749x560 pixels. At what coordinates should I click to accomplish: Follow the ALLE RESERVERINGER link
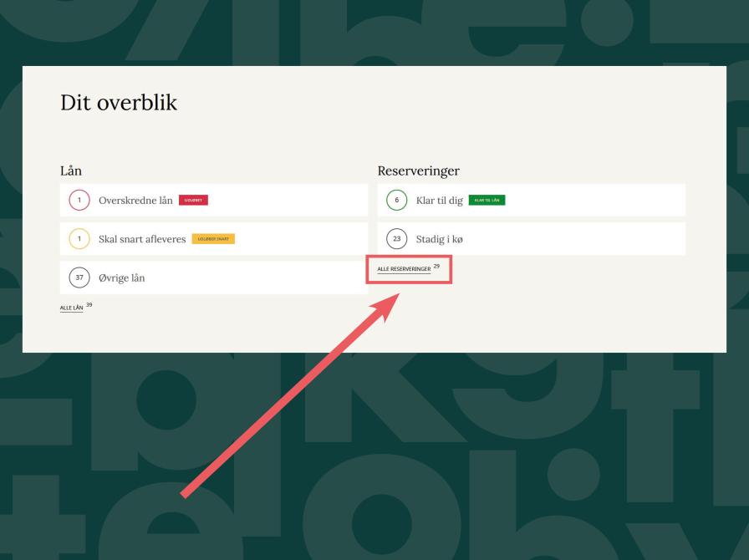(x=404, y=269)
